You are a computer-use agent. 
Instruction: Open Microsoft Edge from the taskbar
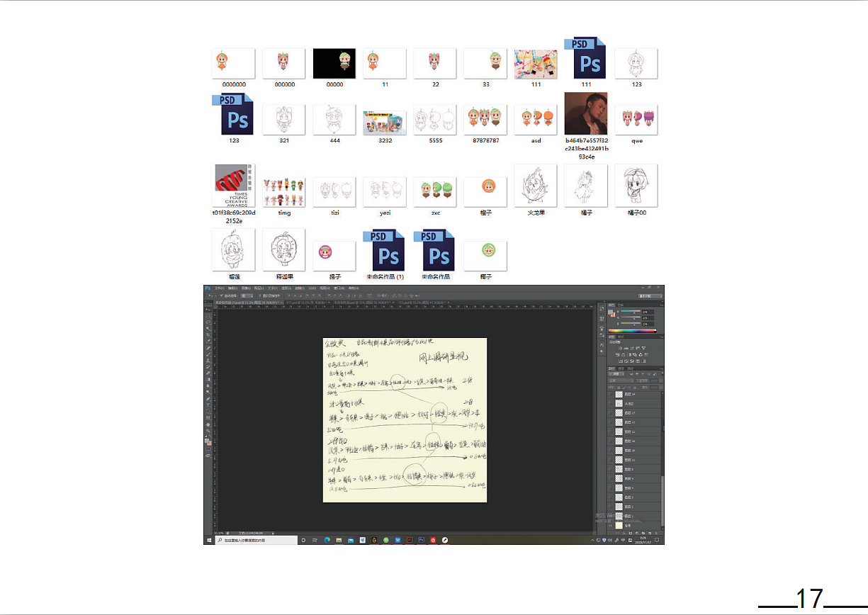pyautogui.click(x=327, y=540)
